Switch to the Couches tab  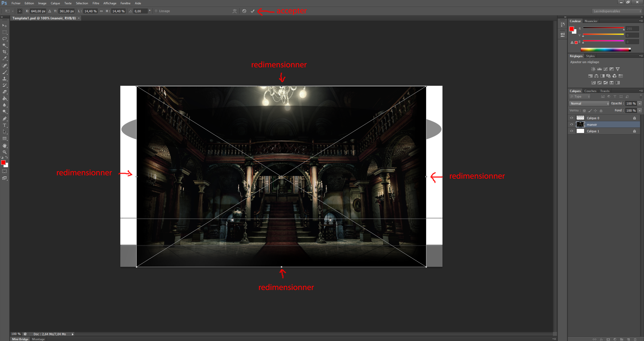click(590, 91)
